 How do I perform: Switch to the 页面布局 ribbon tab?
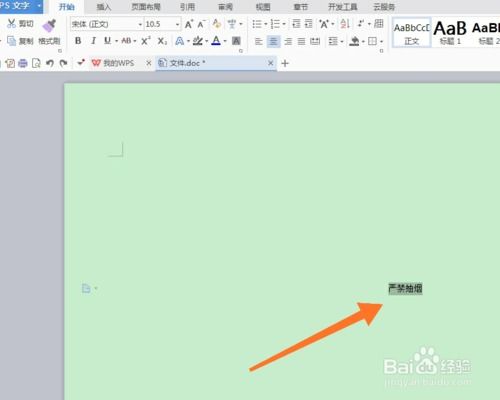coord(146,7)
